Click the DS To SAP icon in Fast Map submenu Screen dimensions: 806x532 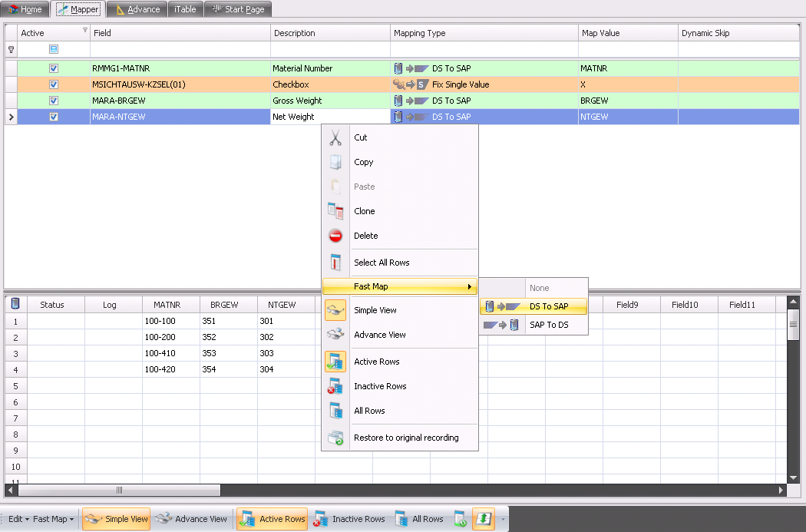click(502, 306)
